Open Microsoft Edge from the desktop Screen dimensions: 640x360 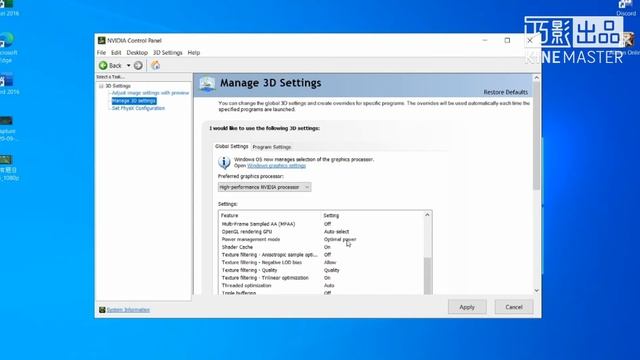[7, 48]
